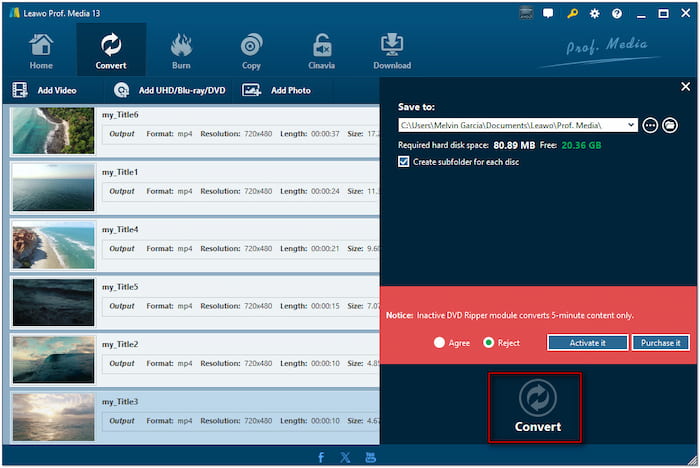This screenshot has height=468, width=700.
Task: Click the my_Title1 title text
Action: 120,172
